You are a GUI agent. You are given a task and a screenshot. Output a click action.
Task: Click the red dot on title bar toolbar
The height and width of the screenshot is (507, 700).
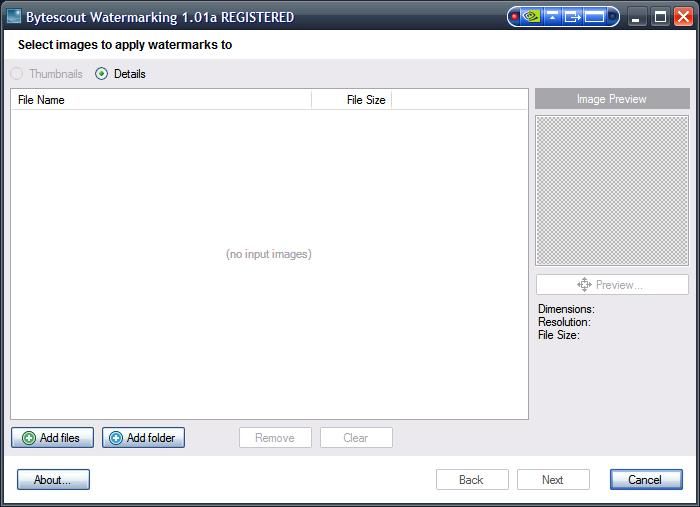coord(515,17)
